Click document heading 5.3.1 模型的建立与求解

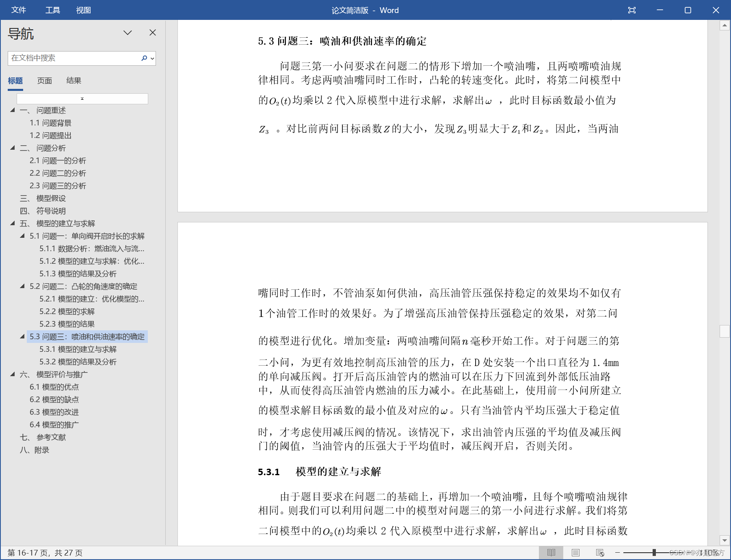[x=320, y=472]
